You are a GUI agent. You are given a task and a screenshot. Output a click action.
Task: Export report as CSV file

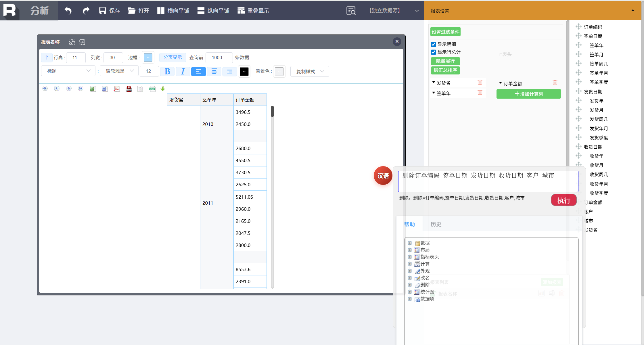pyautogui.click(x=152, y=89)
